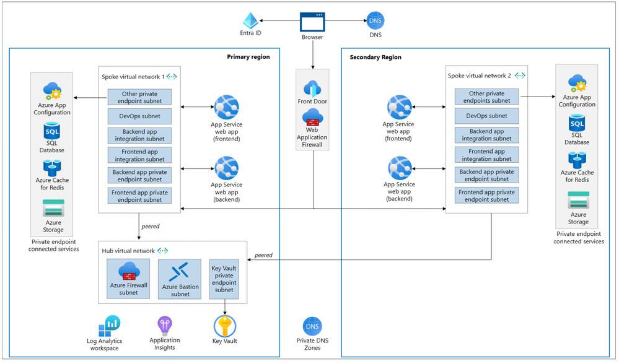The height and width of the screenshot is (364, 619).
Task: Click the backend App Service icon in Secondary Region
Action: point(400,168)
